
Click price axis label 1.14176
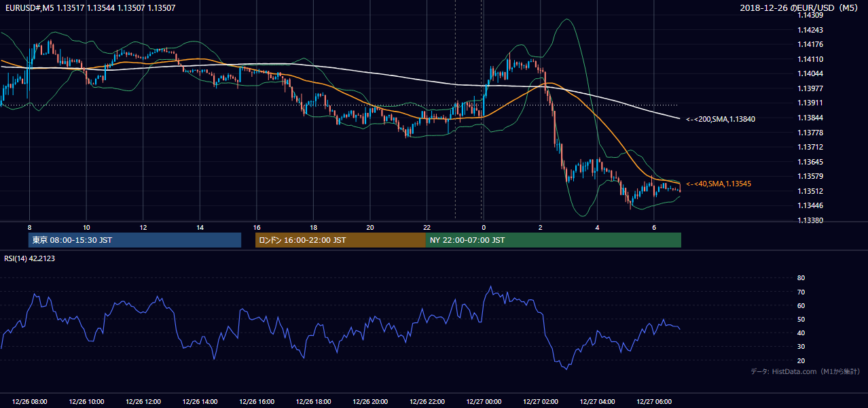(810, 45)
